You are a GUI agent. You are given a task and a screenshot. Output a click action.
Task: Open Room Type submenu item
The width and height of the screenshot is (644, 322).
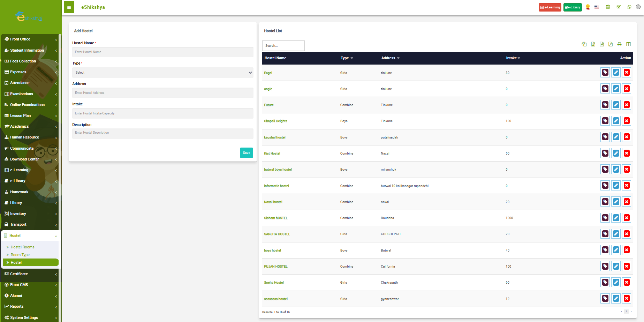[20, 255]
